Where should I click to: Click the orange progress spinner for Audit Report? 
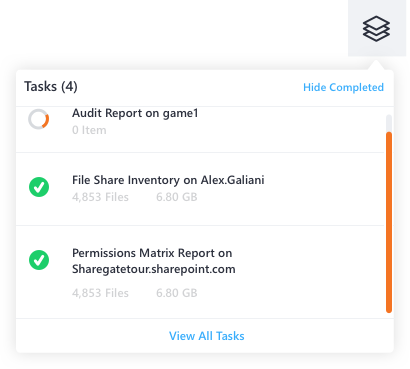(x=39, y=119)
